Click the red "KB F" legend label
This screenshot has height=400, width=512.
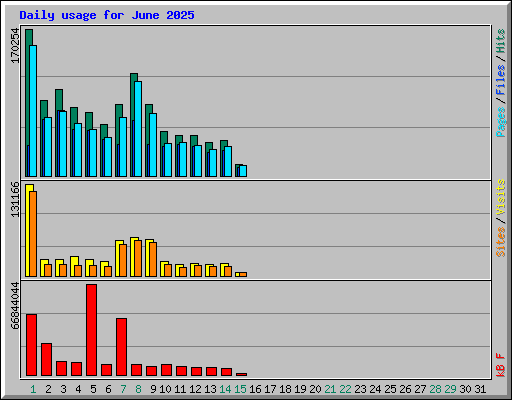tap(501, 365)
